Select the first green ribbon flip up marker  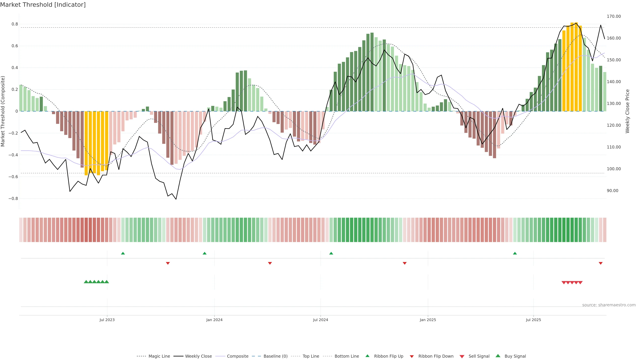pos(123,253)
